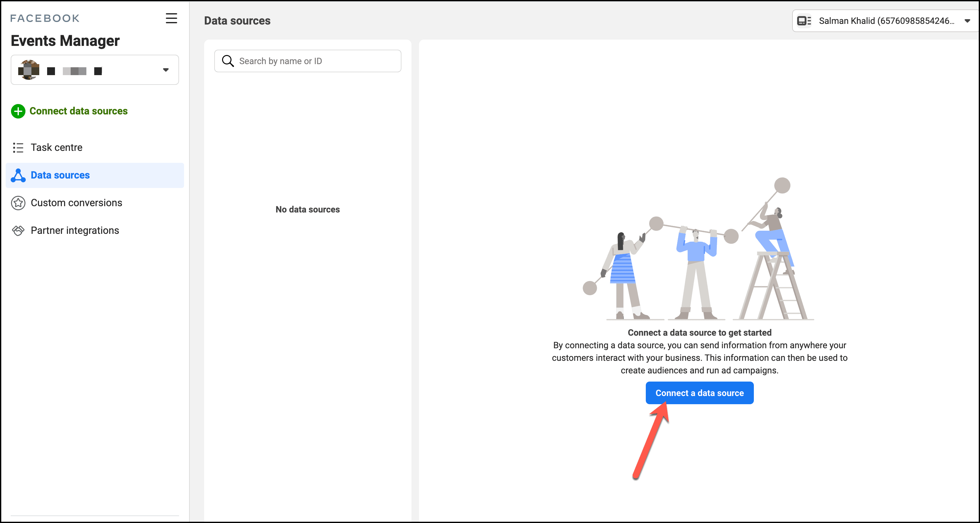Click the Data sources page title

pyautogui.click(x=237, y=20)
